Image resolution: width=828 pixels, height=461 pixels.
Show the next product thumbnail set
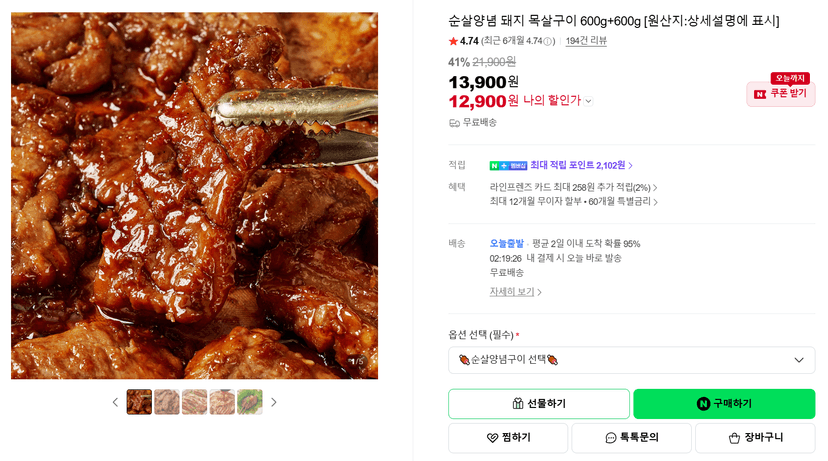point(274,402)
